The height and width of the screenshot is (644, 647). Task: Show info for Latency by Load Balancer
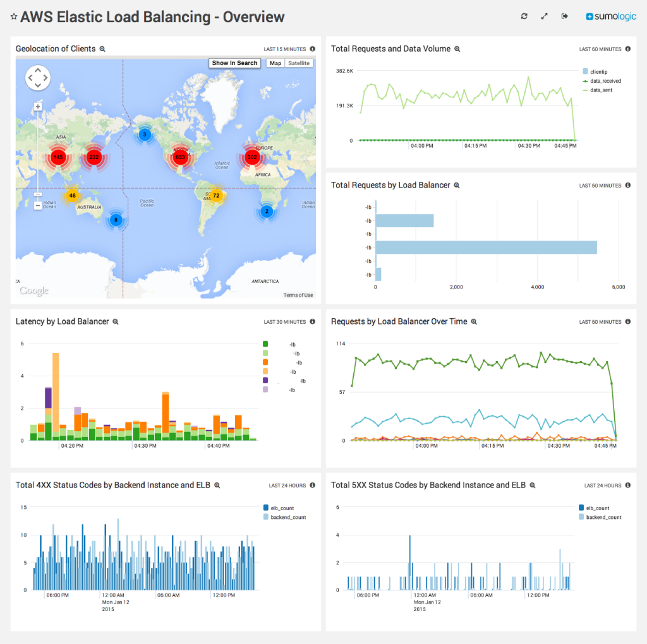point(312,321)
